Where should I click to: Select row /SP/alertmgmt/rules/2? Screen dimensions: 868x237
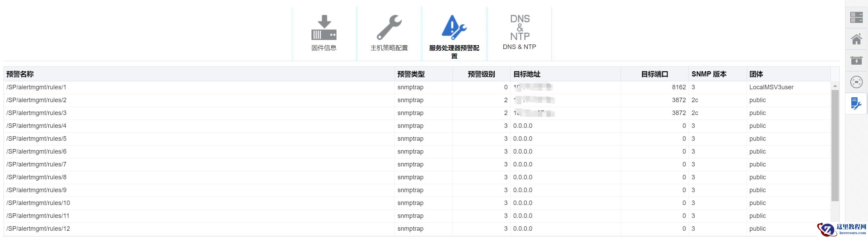pos(417,100)
